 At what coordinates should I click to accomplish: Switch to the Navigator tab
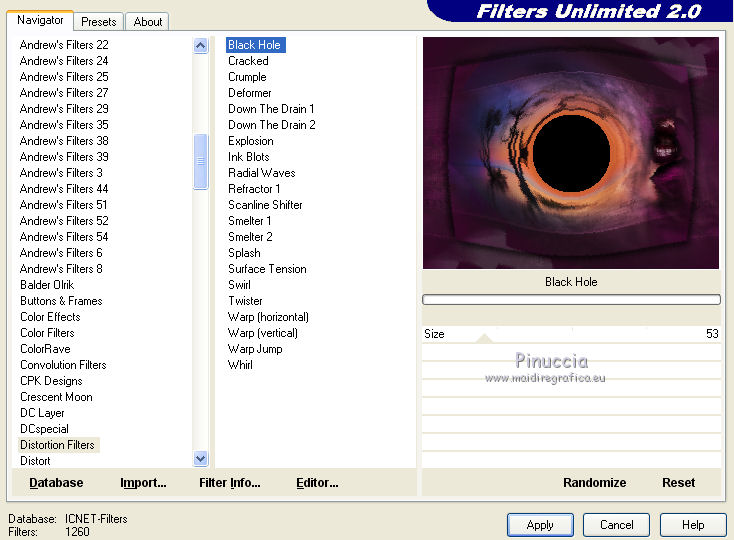[40, 20]
